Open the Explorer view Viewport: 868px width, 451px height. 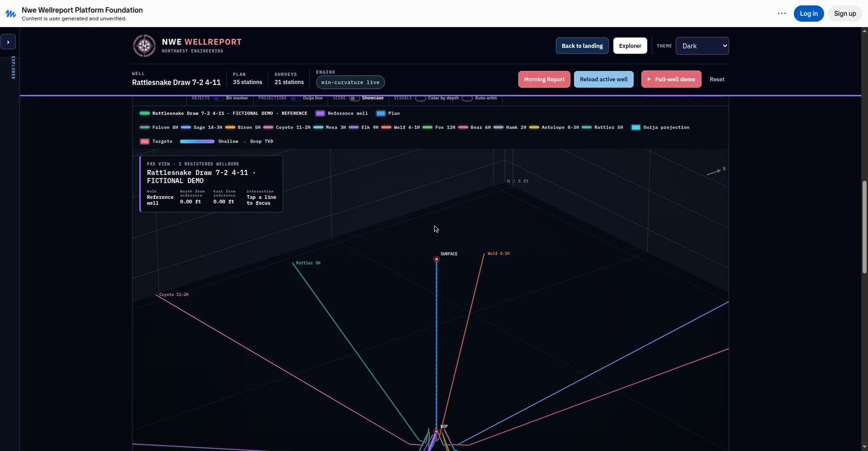(x=630, y=46)
